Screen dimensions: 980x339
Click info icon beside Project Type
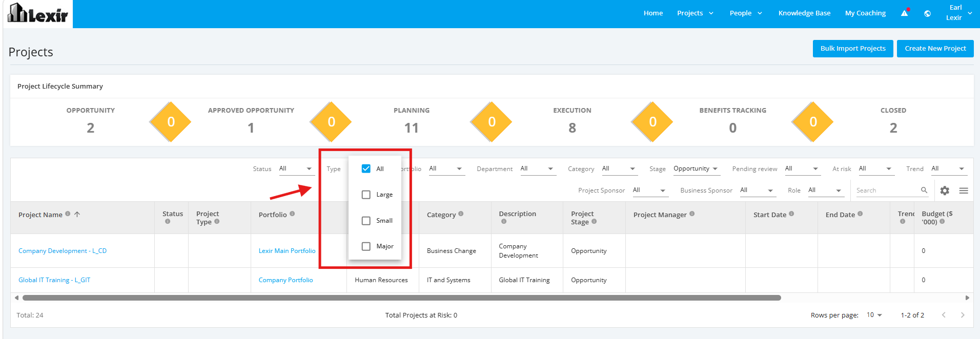pyautogui.click(x=217, y=222)
